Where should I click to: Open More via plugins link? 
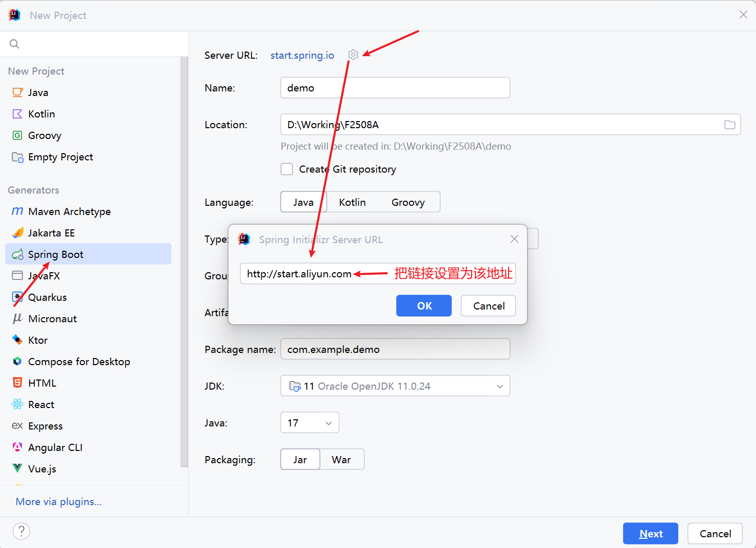click(59, 502)
